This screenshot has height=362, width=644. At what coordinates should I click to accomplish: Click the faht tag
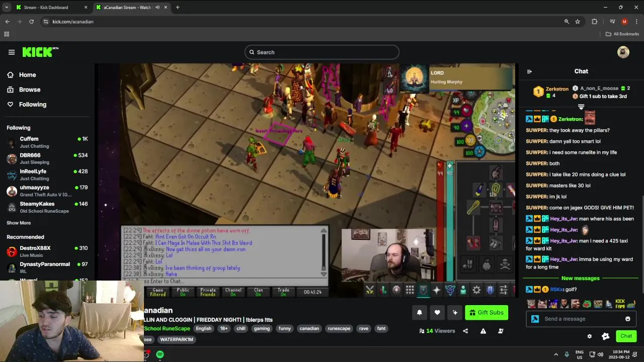pyautogui.click(x=381, y=328)
